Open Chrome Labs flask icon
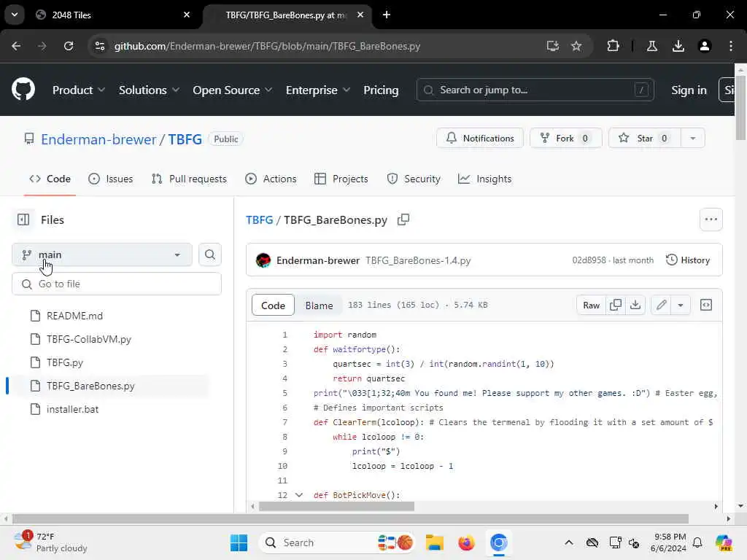747x560 pixels. (651, 46)
